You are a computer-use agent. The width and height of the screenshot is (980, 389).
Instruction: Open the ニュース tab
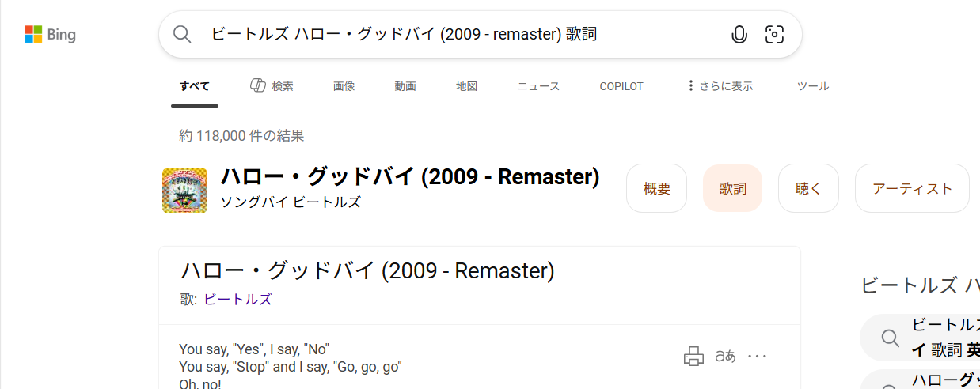(538, 86)
